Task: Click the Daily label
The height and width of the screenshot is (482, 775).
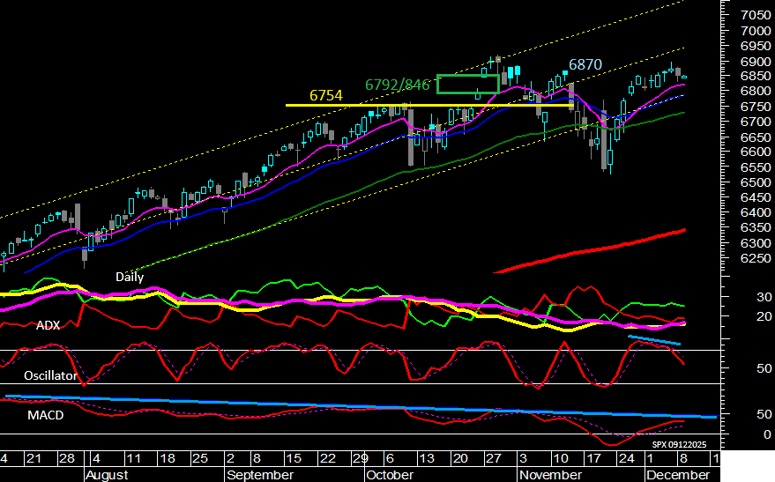Action: tap(130, 276)
